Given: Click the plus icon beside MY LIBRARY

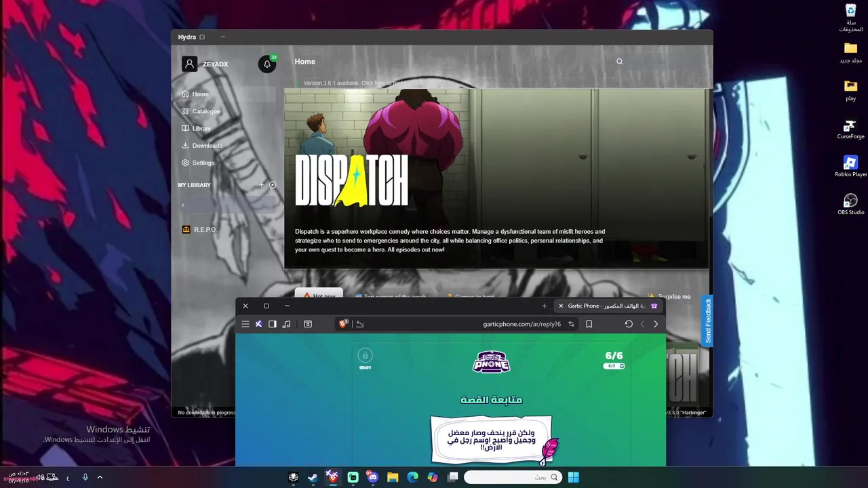Looking at the screenshot, I should point(262,185).
